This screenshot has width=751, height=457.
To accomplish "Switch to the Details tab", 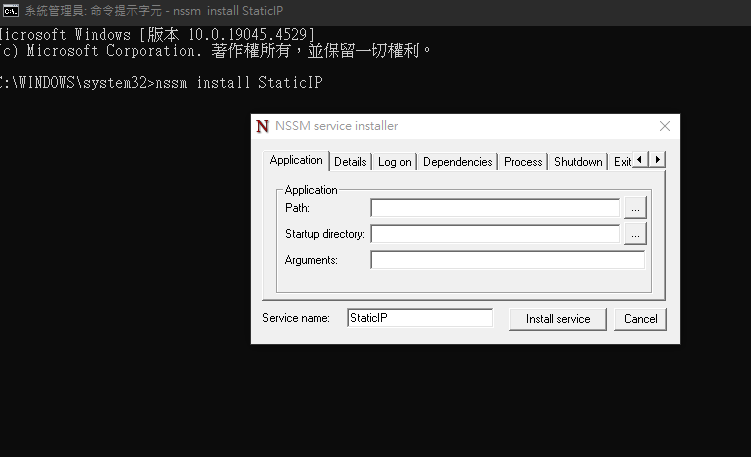I will coord(350,162).
